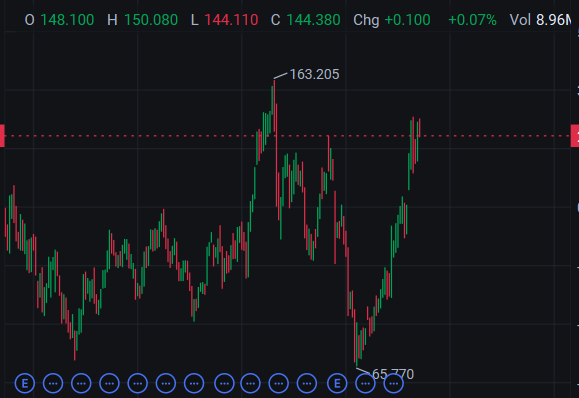Click the open price value 148.100
The height and width of the screenshot is (398, 579).
pos(67,20)
